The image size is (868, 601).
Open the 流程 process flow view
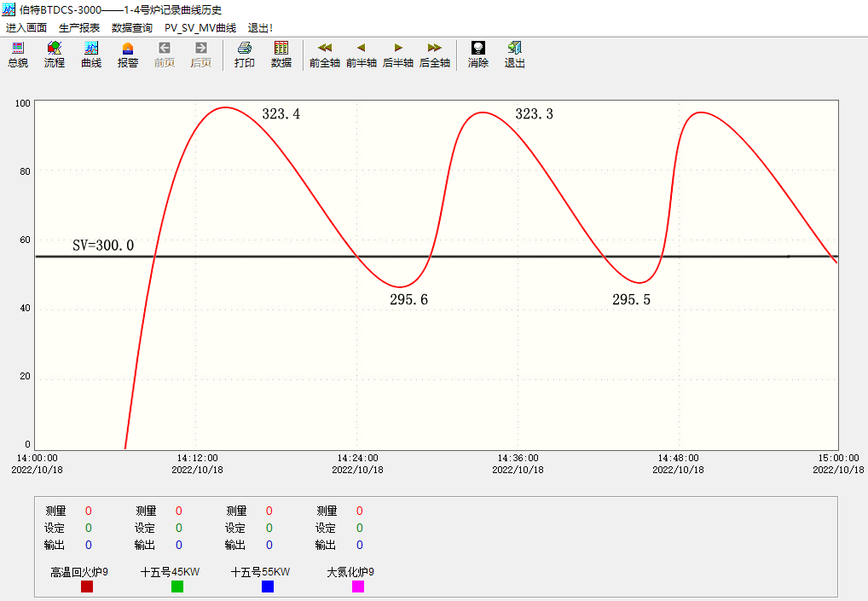coord(55,55)
